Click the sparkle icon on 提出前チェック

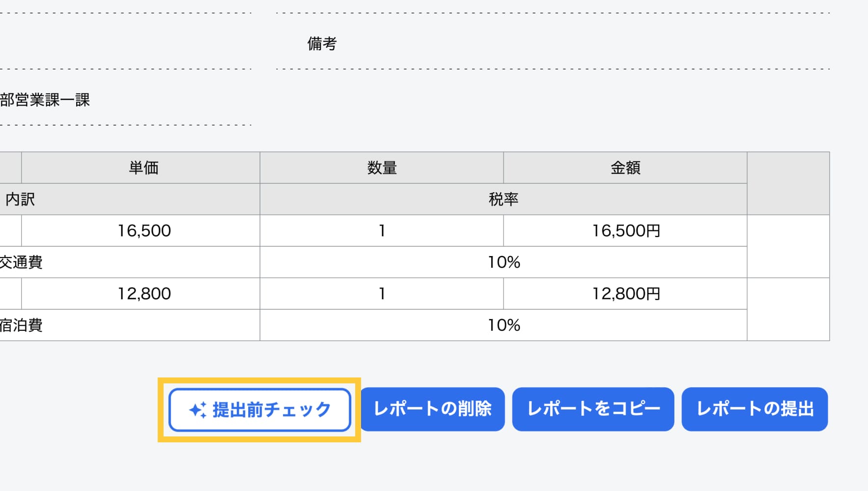point(197,410)
